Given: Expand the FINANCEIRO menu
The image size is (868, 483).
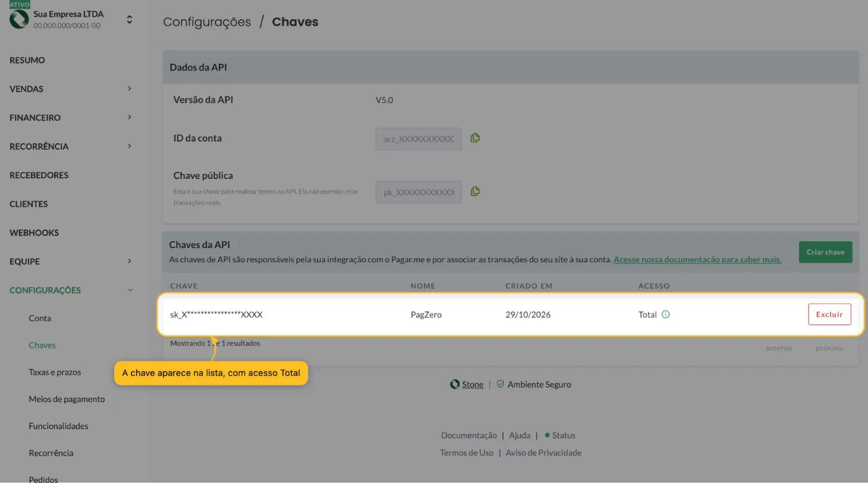Looking at the screenshot, I should coord(129,117).
